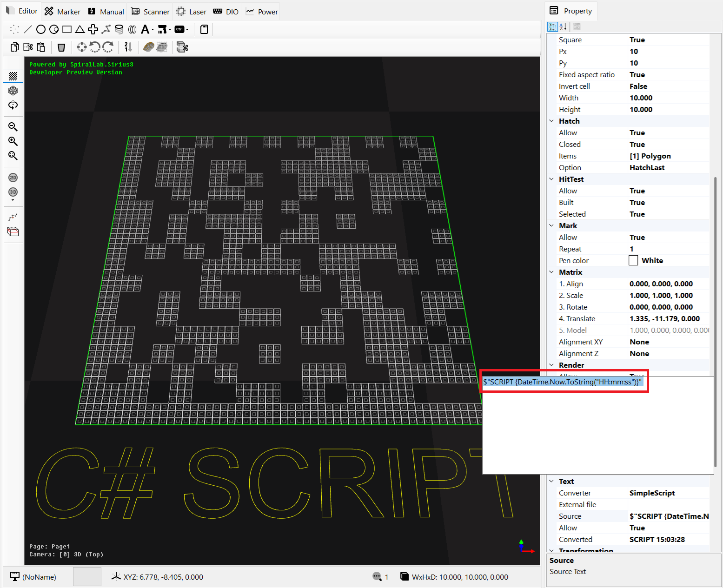Switch to the Scanner tab
The height and width of the screenshot is (588, 723).
pos(151,12)
